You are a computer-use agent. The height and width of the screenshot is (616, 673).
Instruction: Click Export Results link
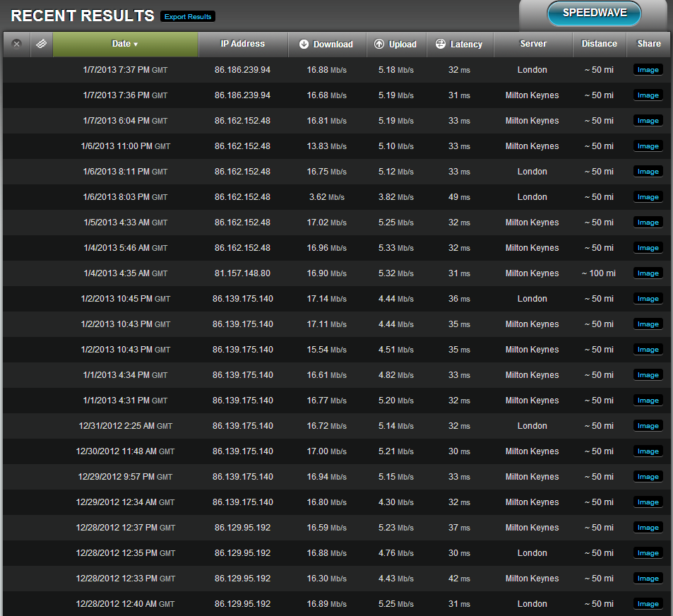(x=188, y=17)
